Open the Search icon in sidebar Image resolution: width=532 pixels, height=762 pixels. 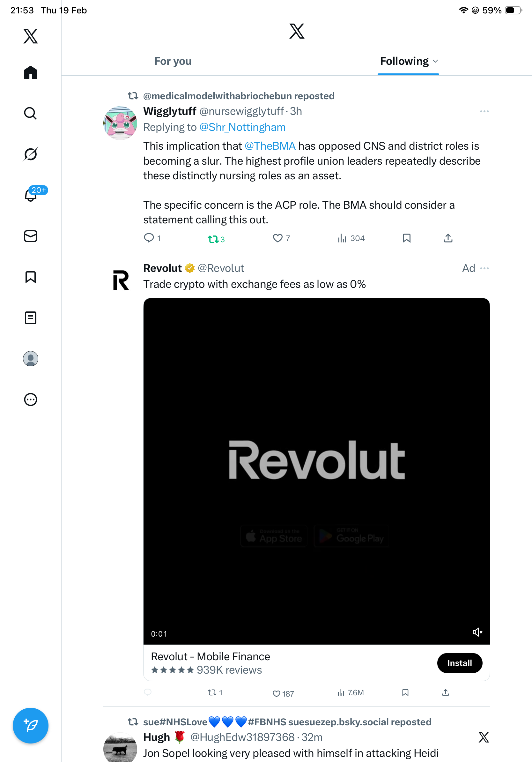coord(30,114)
